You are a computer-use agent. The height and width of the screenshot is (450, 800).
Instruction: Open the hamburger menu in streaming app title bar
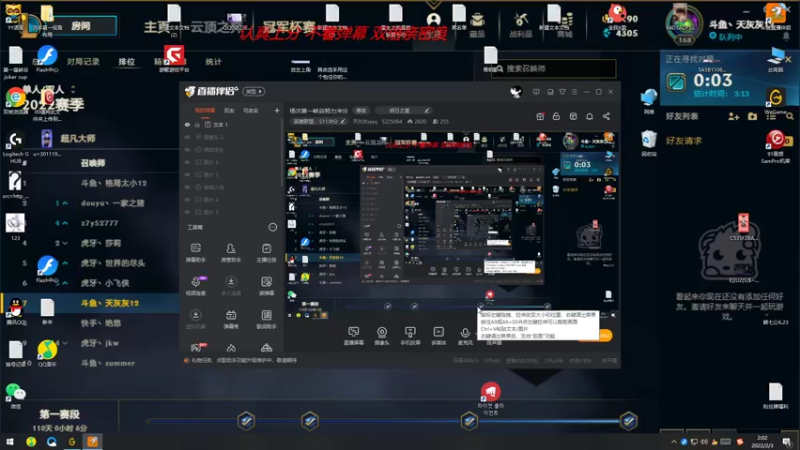[x=574, y=92]
